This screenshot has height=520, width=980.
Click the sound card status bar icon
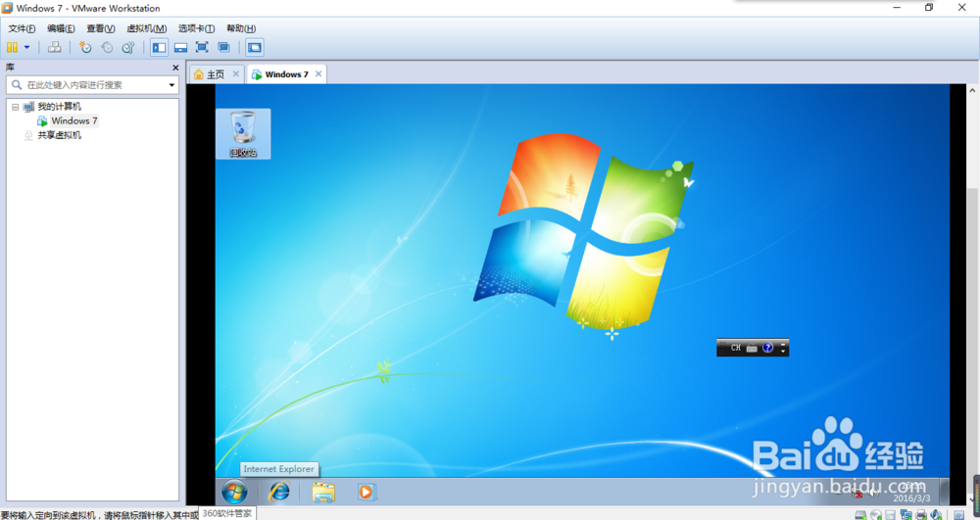[936, 515]
